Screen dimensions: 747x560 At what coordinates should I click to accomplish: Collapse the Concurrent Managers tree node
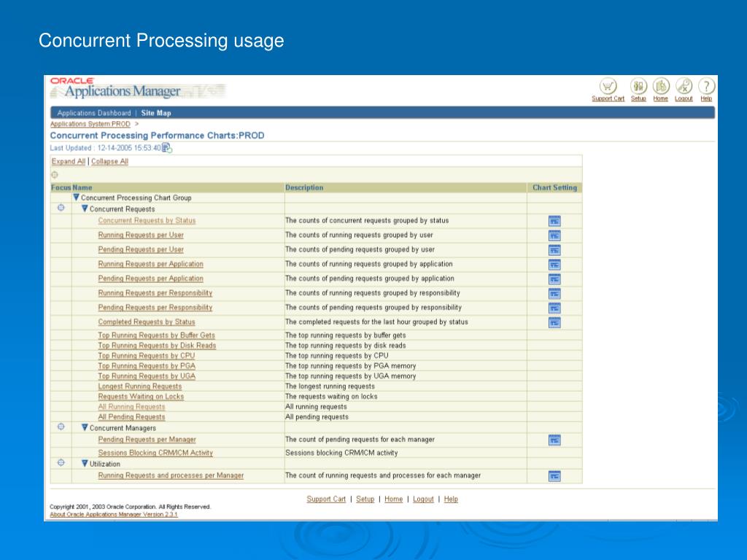point(85,427)
